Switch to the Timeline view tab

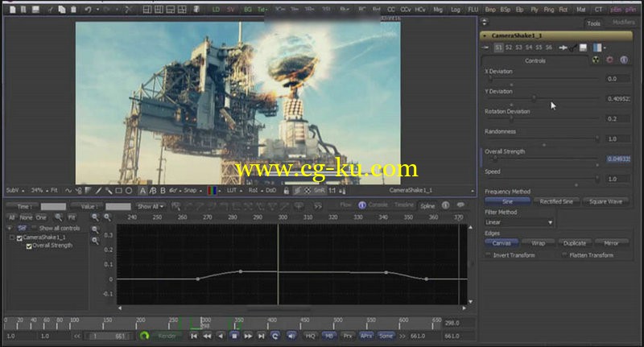[404, 204]
